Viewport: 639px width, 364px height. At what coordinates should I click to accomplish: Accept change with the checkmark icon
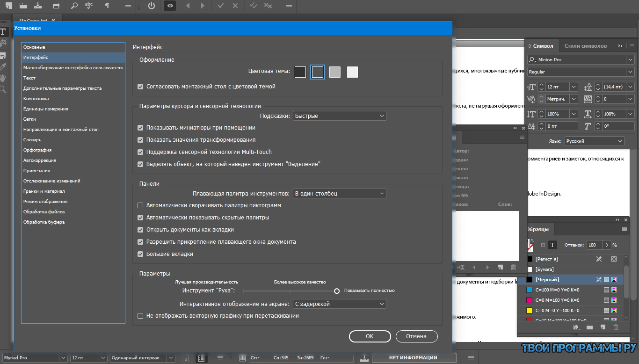[x=221, y=6]
